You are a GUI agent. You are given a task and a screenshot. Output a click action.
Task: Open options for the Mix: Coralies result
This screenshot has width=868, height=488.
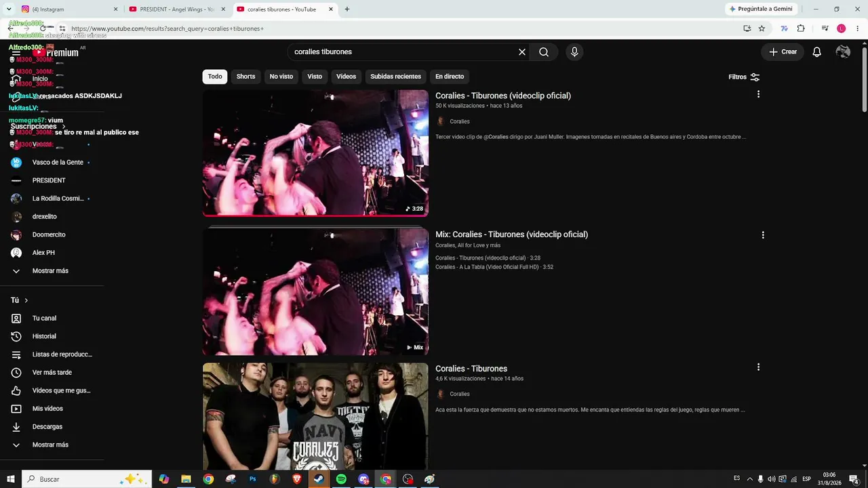click(x=763, y=235)
